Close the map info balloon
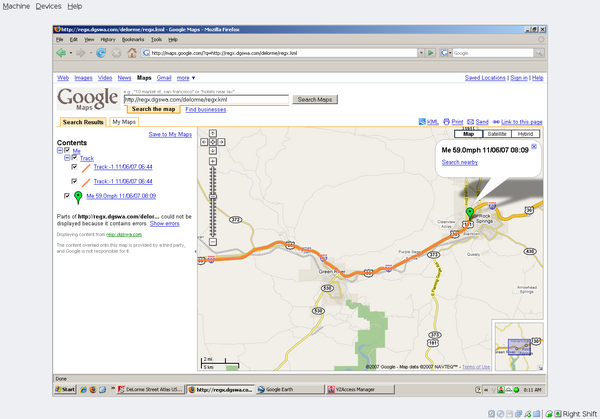 coord(534,147)
